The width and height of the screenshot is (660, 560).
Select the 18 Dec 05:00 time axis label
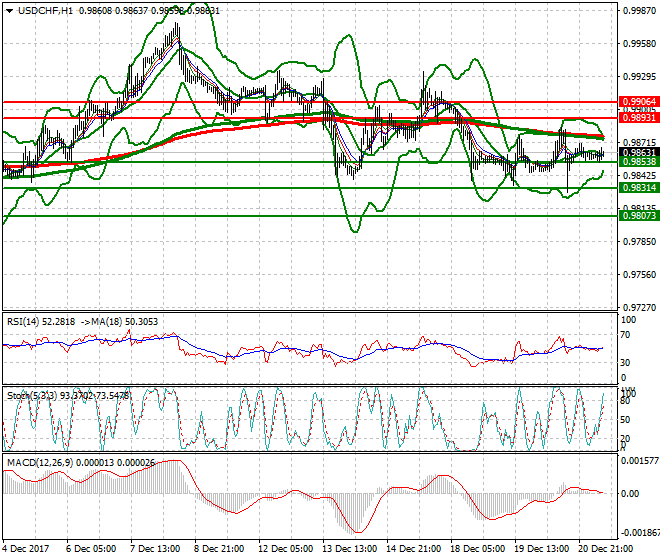pos(477,549)
